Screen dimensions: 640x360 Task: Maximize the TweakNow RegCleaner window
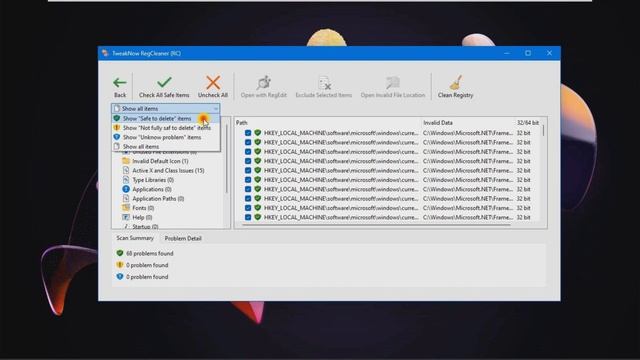[528, 53]
